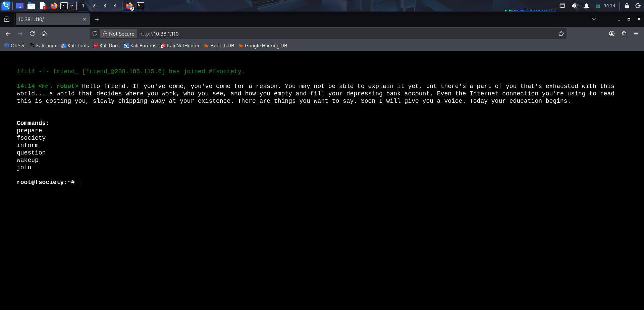Open a new tab with the plus button
Viewport: 644px width, 310px height.
(x=97, y=19)
